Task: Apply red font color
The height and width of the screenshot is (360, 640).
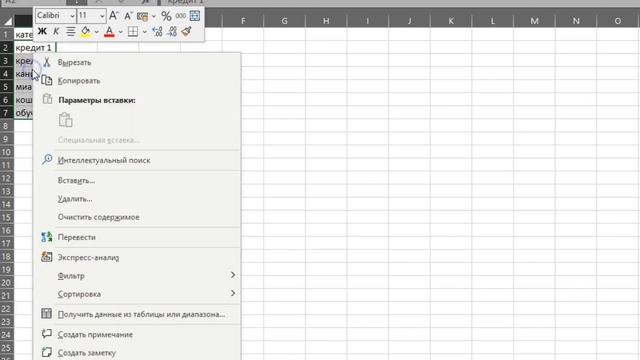Action: 109,31
